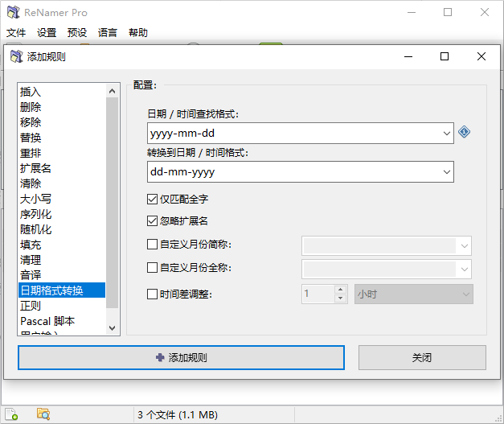The width and height of the screenshot is (504, 424).
Task: Click the yyyy-mm-dd find format field
Action: click(x=294, y=134)
